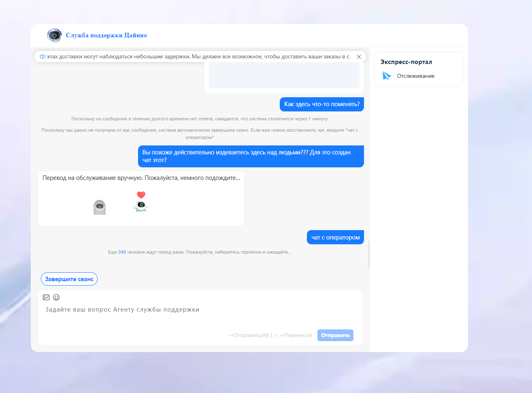This screenshot has width=532, height=393.
Task: Click the Перенести line-break hint text
Action: click(x=296, y=335)
